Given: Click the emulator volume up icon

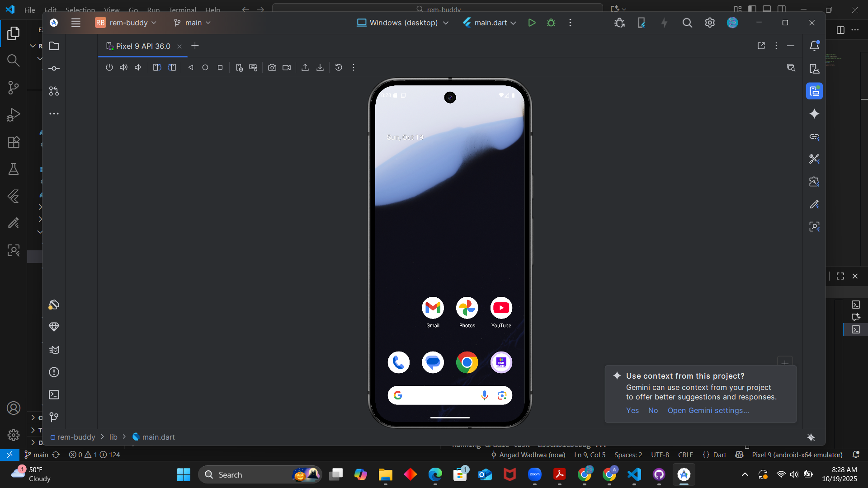Looking at the screenshot, I should [123, 67].
